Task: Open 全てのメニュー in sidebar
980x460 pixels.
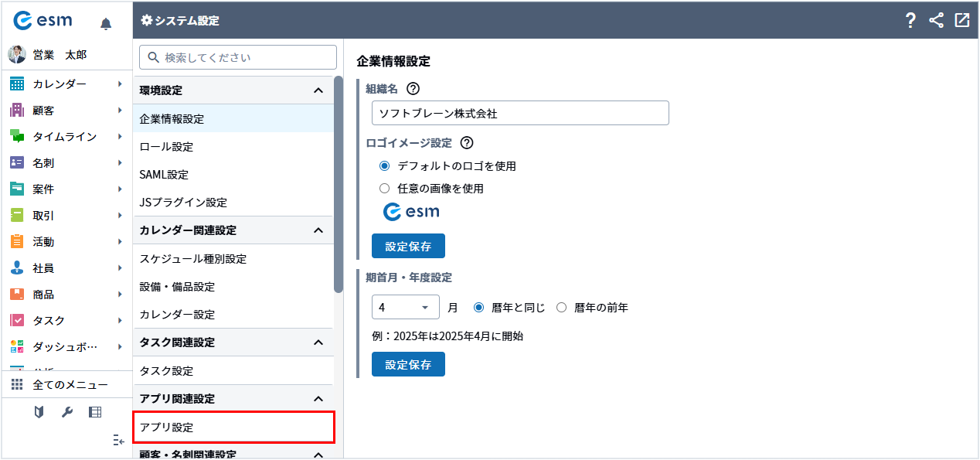Action: tap(70, 384)
